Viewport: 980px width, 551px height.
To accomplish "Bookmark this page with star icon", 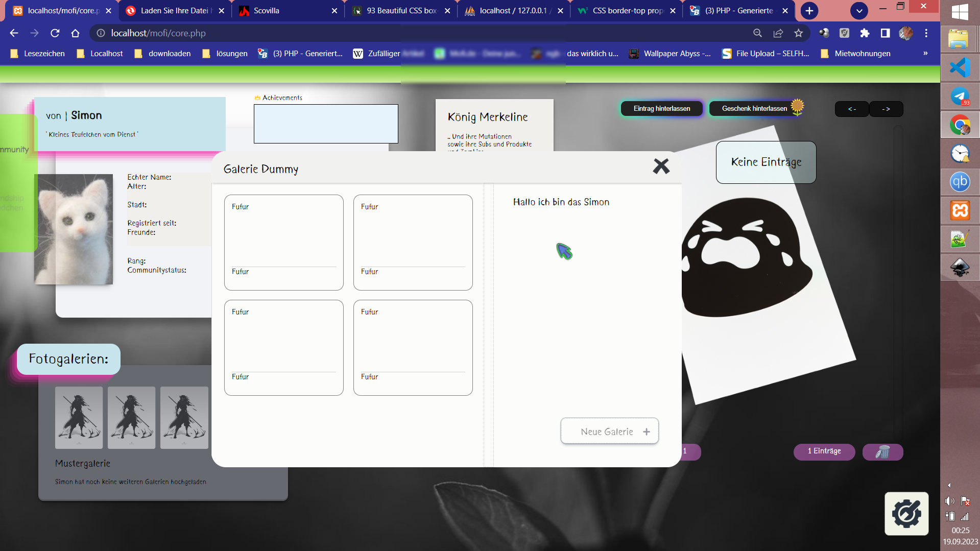I will pyautogui.click(x=798, y=33).
